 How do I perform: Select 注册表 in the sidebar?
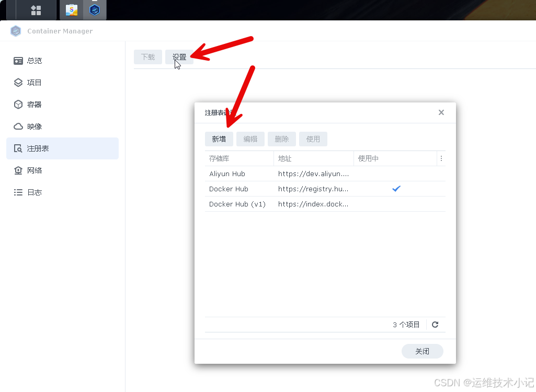pyautogui.click(x=63, y=148)
